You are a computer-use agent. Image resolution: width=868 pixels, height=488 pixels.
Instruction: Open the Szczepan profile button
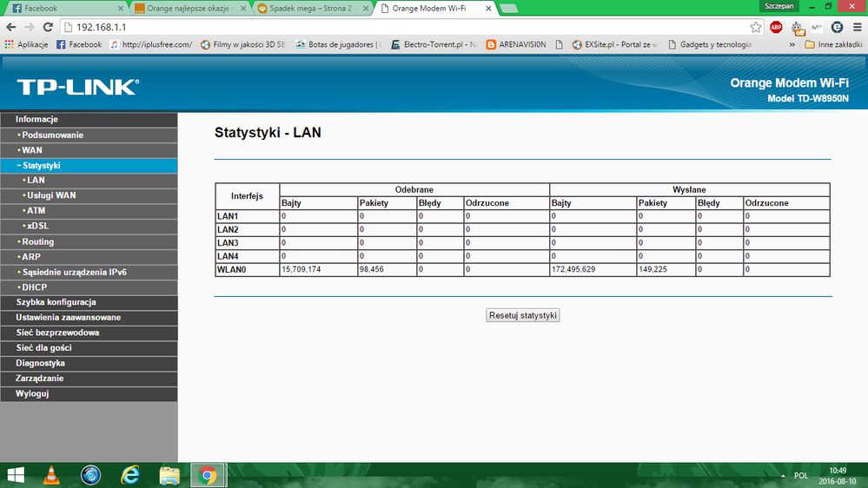[x=779, y=6]
